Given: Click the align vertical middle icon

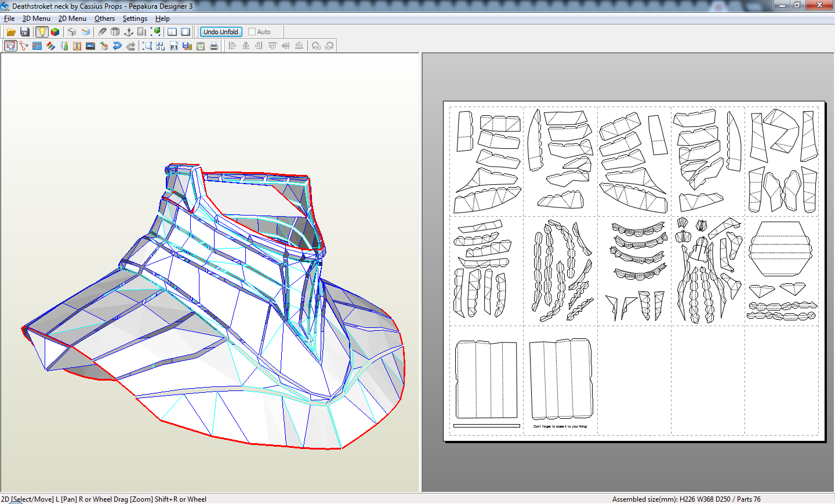Looking at the screenshot, I should point(286,46).
